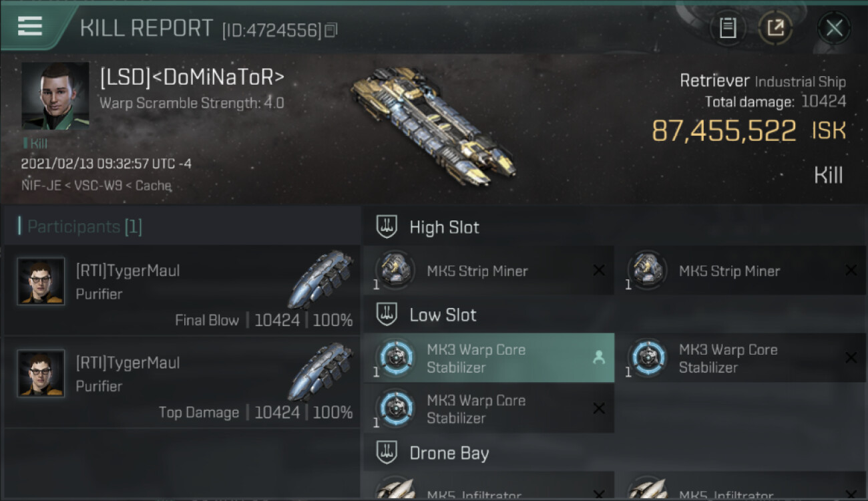Copy the kill report ID
The width and height of the screenshot is (868, 501).
click(x=332, y=30)
